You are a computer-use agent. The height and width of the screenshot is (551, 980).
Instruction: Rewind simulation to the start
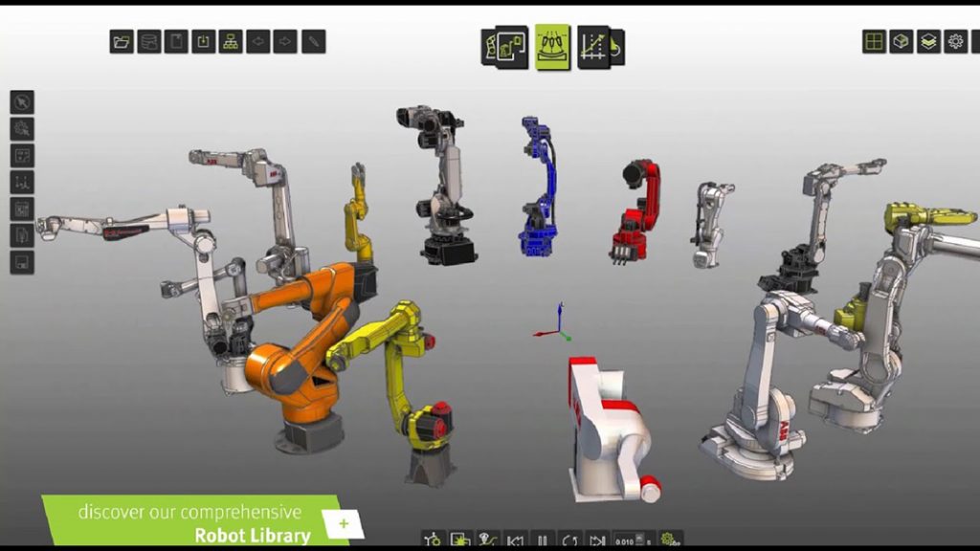[515, 540]
